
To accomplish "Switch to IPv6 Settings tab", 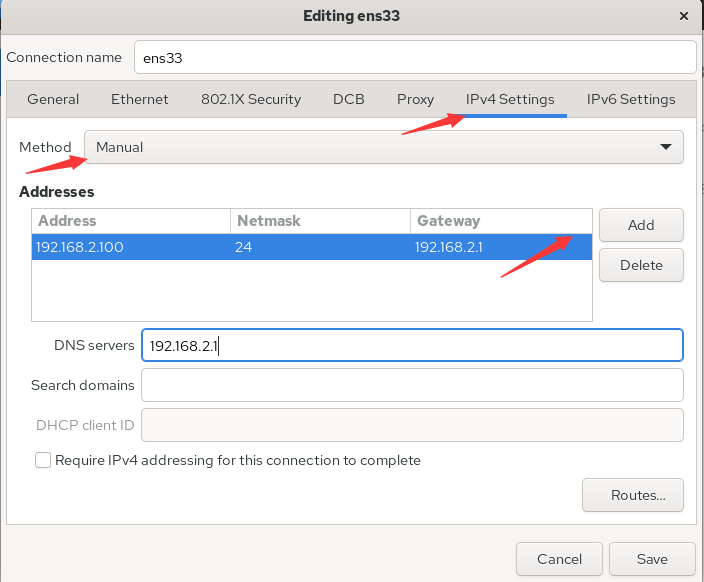I will [x=631, y=99].
